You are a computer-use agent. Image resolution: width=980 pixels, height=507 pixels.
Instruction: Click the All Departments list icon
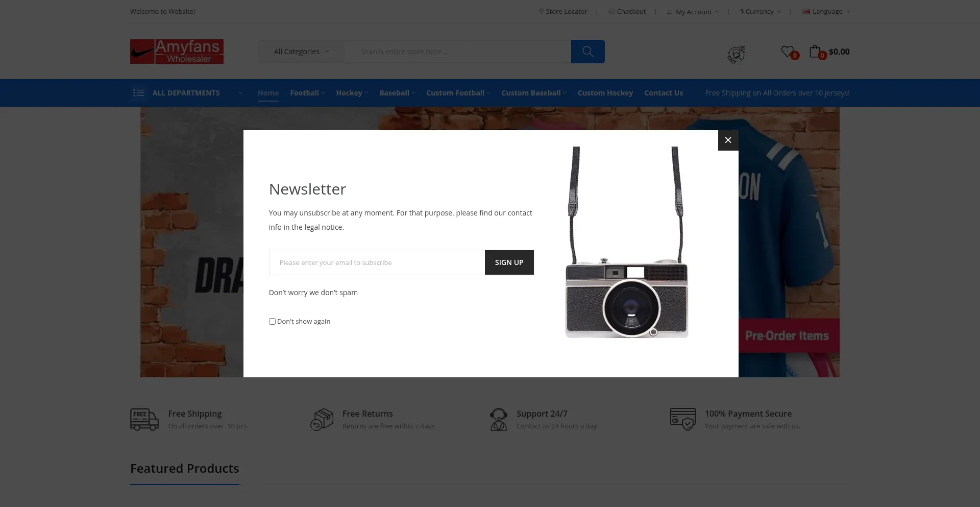[x=138, y=93]
